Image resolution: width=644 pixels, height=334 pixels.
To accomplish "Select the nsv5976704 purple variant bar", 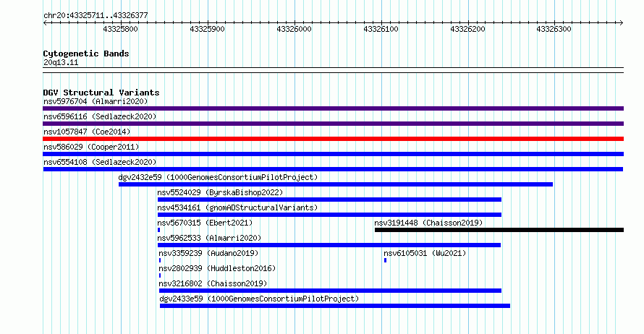I will click(x=333, y=108).
